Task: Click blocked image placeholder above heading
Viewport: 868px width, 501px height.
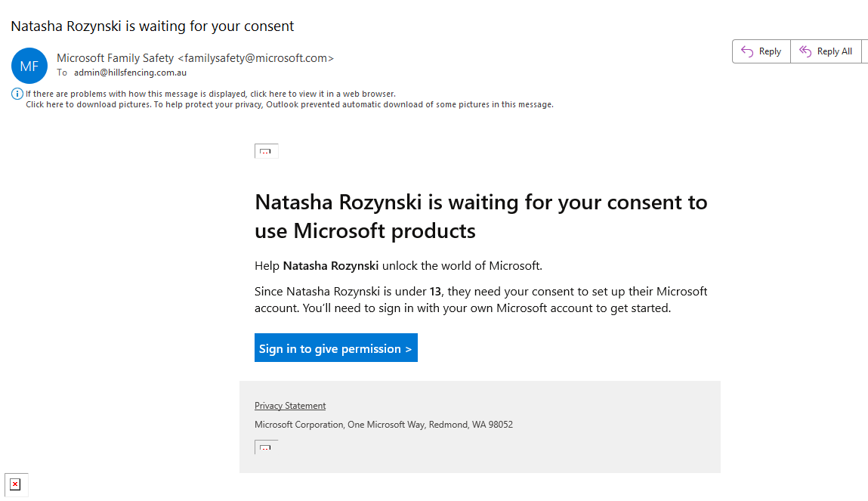Action: tap(266, 151)
